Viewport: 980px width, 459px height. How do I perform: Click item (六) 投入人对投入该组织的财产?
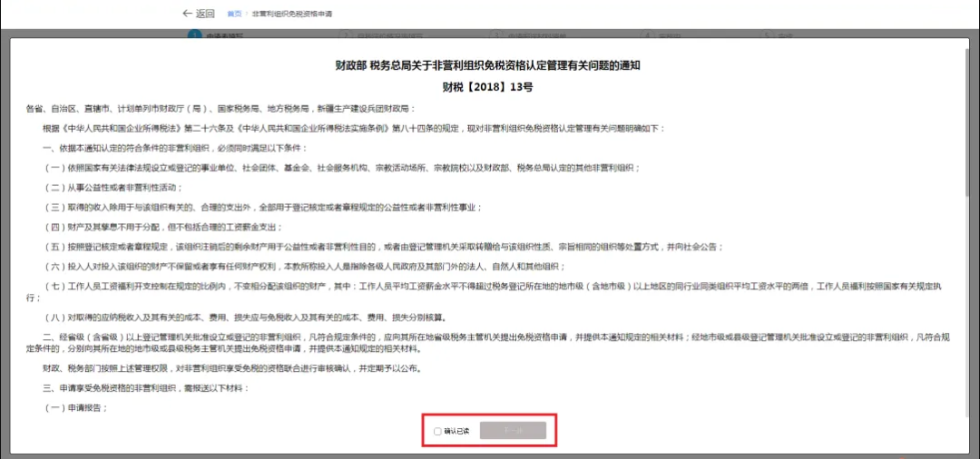tap(304, 268)
